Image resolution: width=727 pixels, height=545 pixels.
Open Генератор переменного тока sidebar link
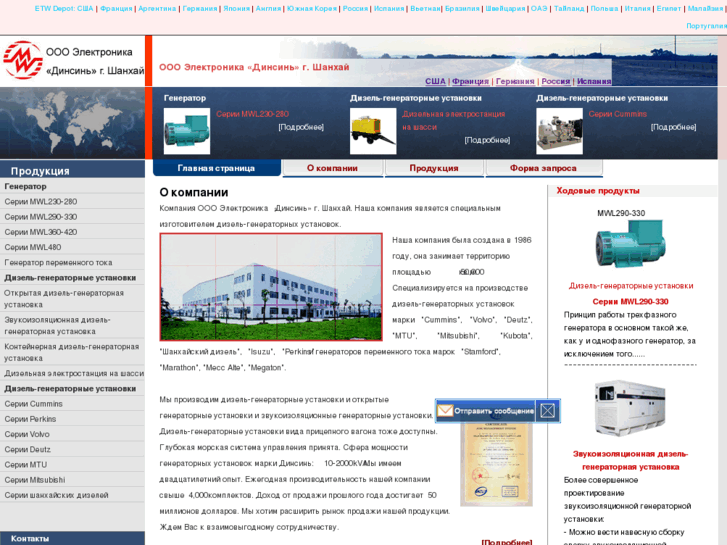(58, 263)
